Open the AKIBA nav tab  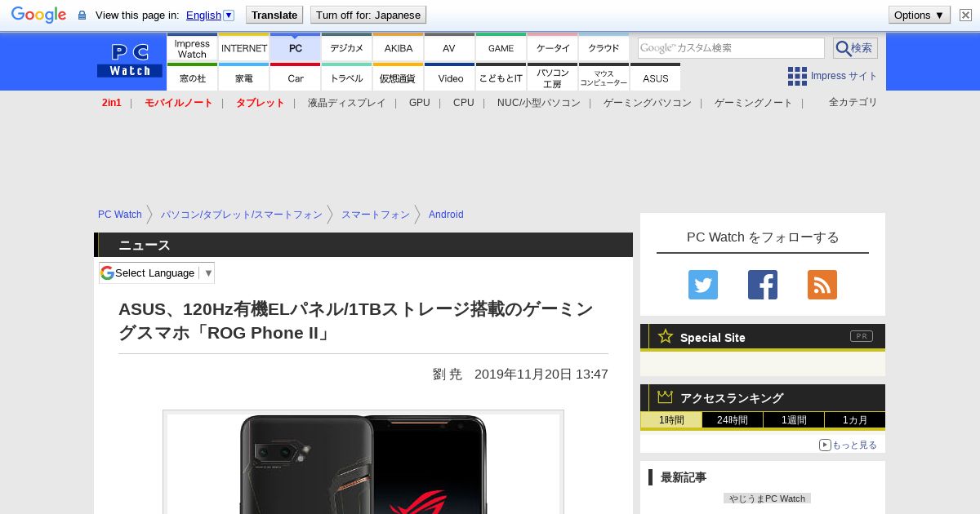point(399,47)
